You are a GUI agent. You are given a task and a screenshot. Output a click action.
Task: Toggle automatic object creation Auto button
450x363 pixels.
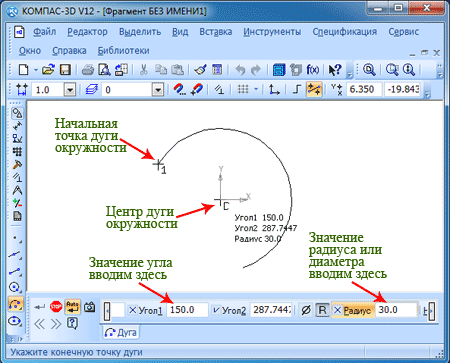pos(72,307)
